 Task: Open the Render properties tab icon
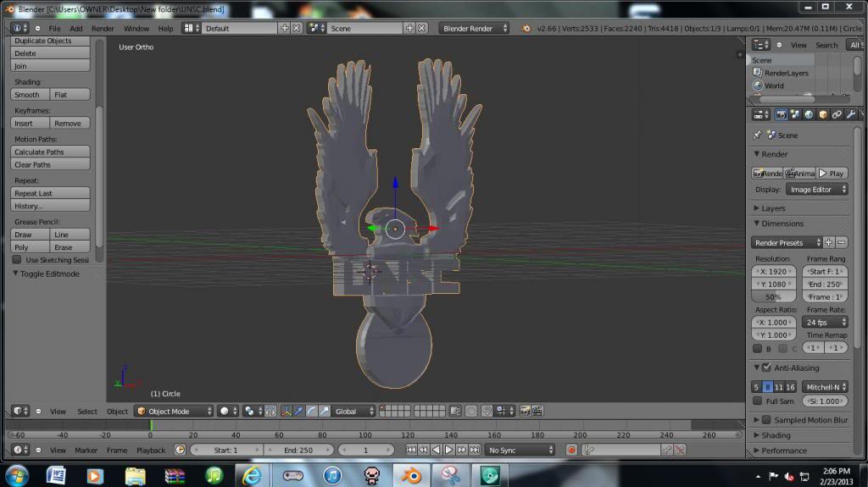782,114
